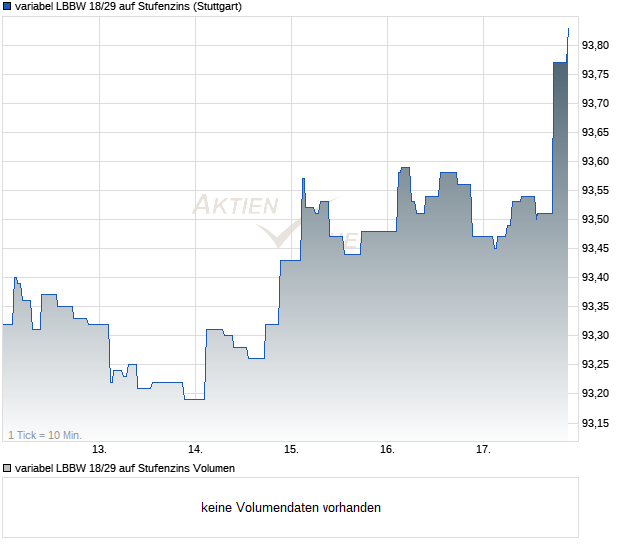Click the '15.' date label on x-axis
Screen dimensions: 620x546
tap(291, 450)
